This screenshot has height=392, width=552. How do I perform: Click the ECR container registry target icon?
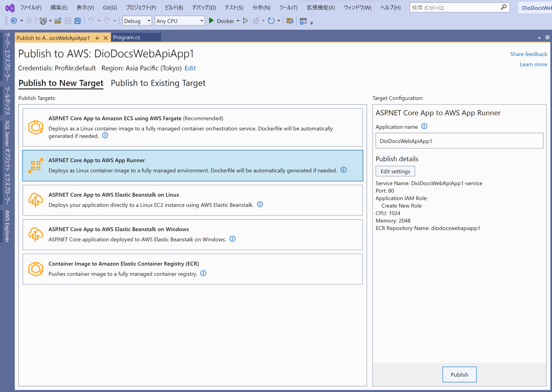click(x=36, y=269)
